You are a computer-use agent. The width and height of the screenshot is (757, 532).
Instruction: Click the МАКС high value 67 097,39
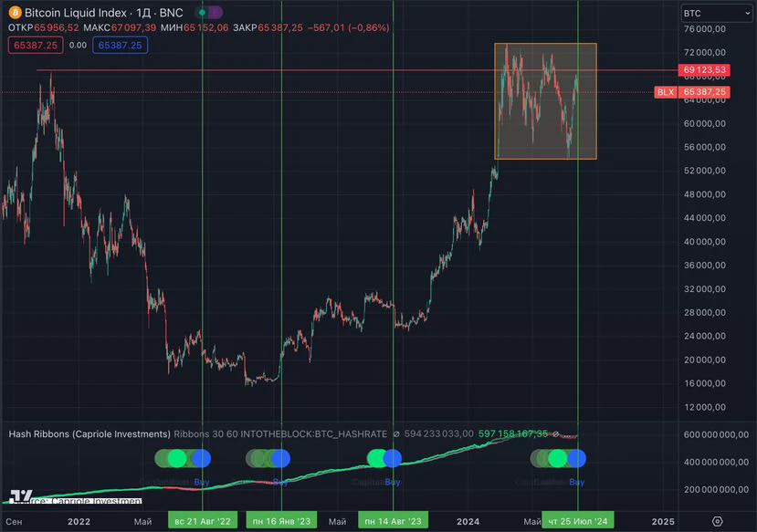(133, 28)
